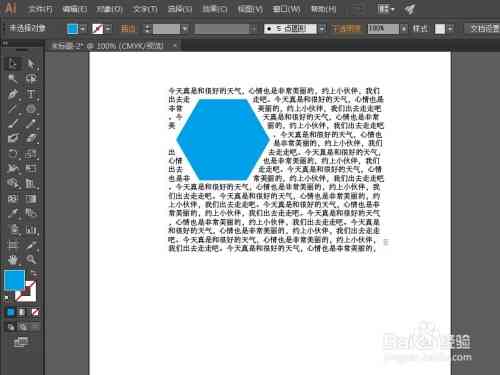The height and width of the screenshot is (375, 500).
Task: Select the Rotate tool
Action: tap(13, 153)
